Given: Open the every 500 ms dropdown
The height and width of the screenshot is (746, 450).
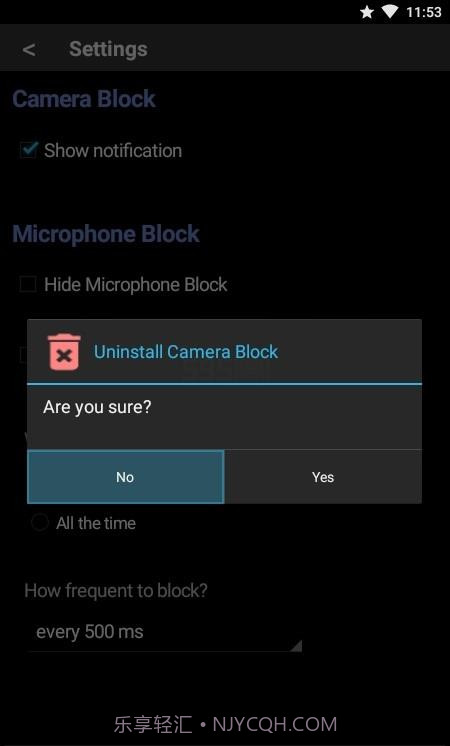Looking at the screenshot, I should 165,632.
